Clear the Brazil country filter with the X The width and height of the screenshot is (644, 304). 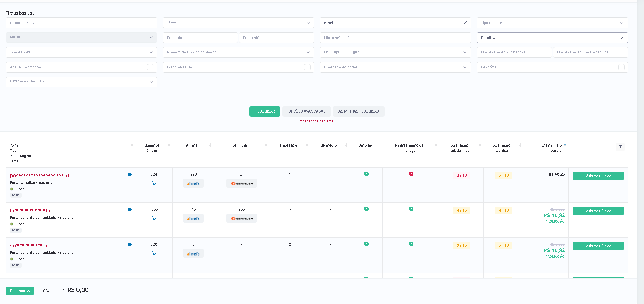pos(465,23)
